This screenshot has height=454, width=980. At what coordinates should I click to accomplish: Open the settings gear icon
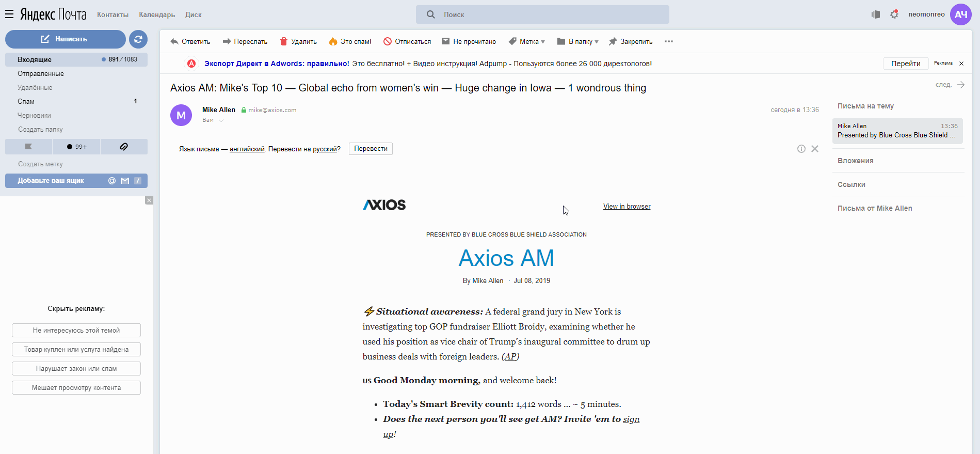894,14
